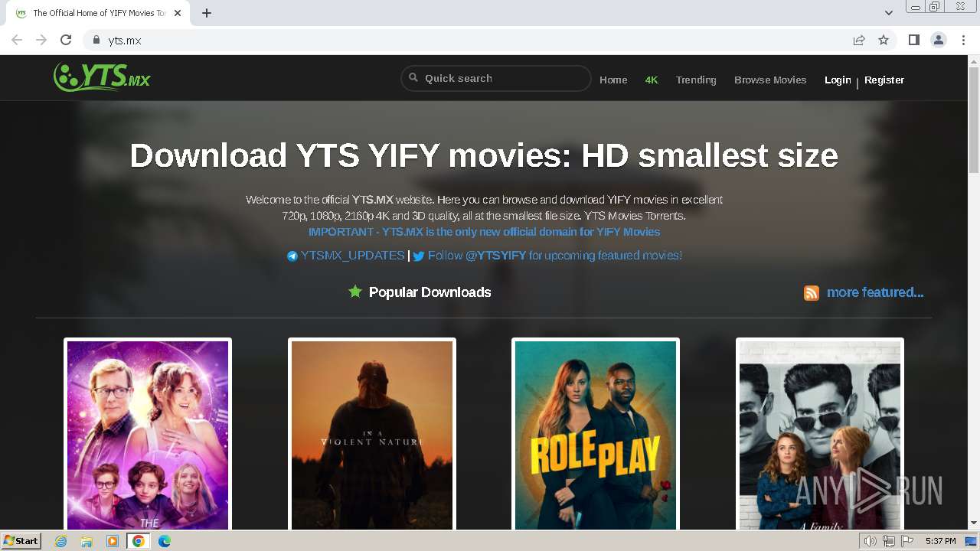Image resolution: width=980 pixels, height=551 pixels.
Task: Click the Telegram icon beside YTSMX_UPDATES
Action: click(x=292, y=256)
